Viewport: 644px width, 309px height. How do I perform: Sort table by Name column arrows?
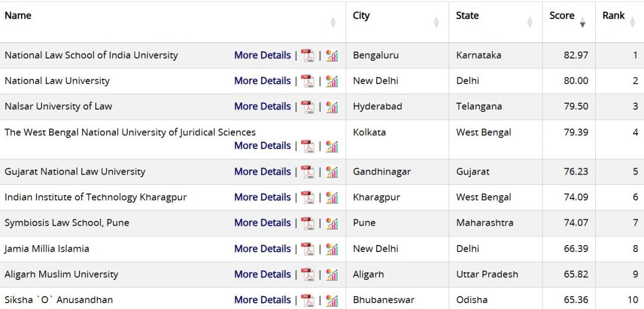point(333,22)
